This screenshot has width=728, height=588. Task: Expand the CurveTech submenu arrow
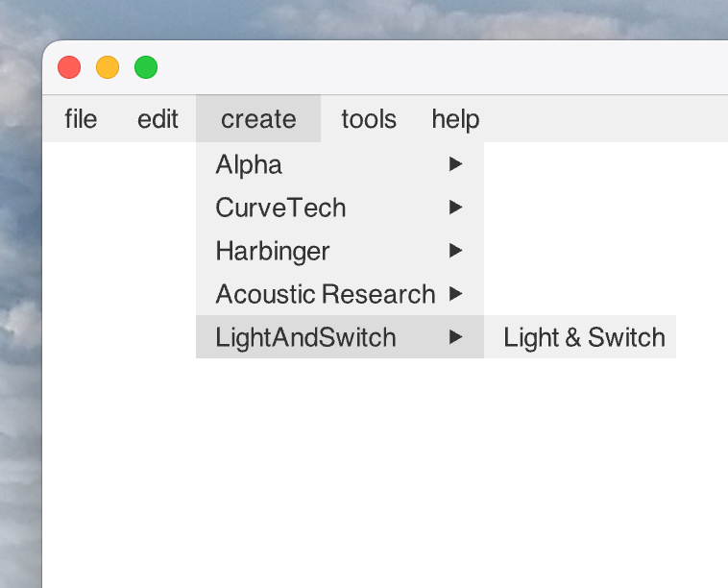[456, 208]
